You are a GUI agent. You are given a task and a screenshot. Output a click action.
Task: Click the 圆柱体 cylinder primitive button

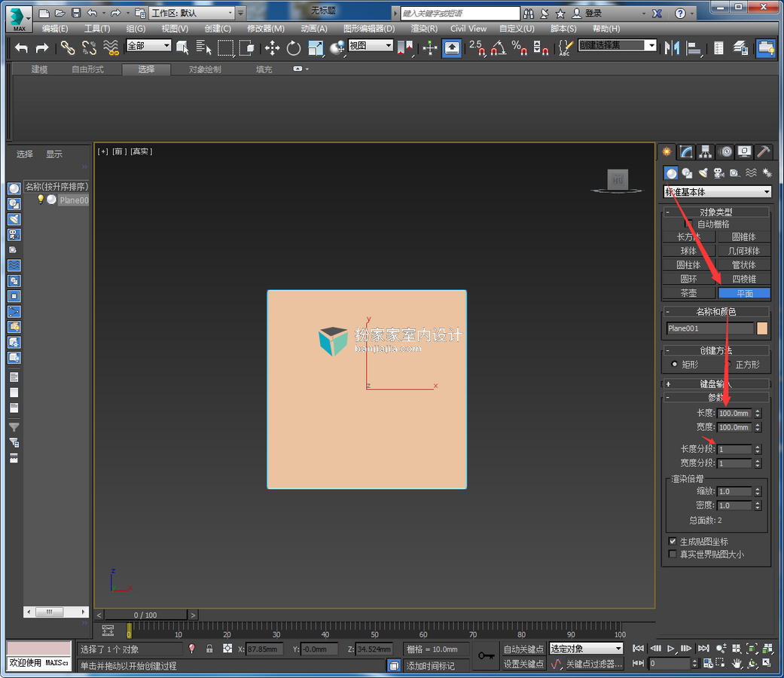coord(689,265)
